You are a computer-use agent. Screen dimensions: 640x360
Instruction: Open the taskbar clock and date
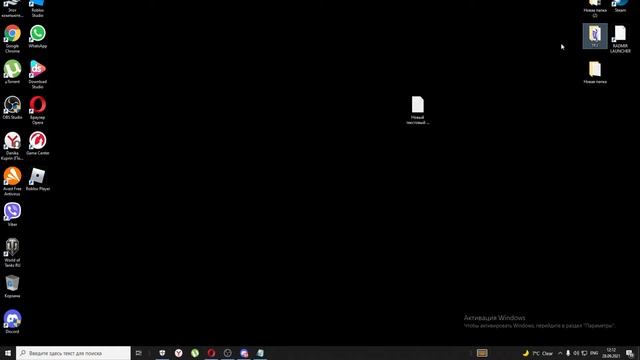[x=611, y=353]
